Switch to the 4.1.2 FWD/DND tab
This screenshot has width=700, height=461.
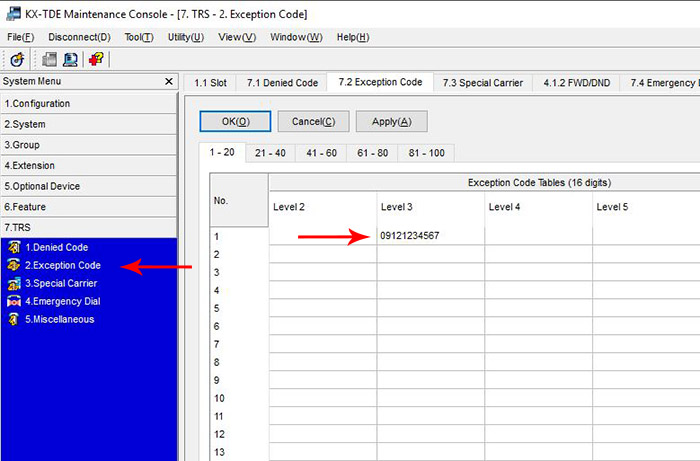(x=576, y=83)
